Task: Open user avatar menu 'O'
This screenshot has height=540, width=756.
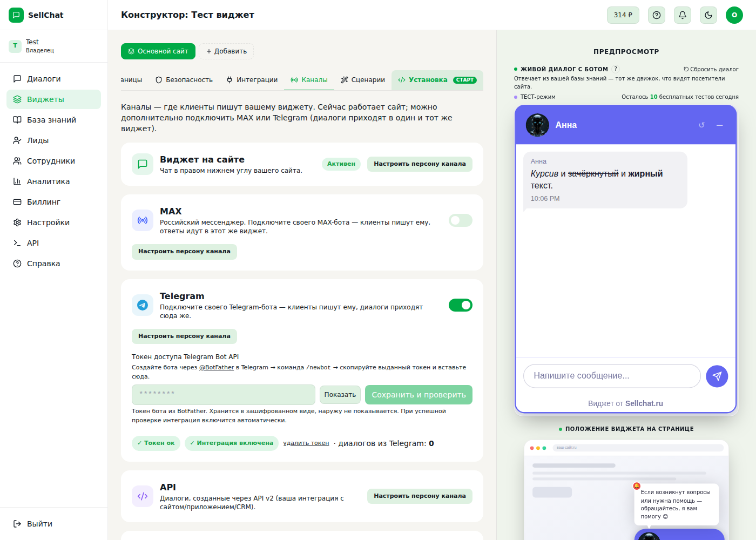Action: (x=734, y=15)
